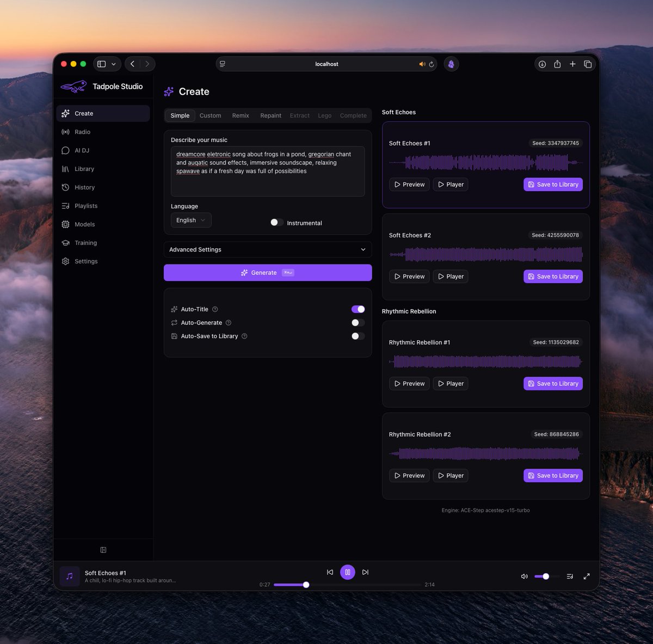653x644 pixels.
Task: Click the browser share icon
Action: coord(557,64)
